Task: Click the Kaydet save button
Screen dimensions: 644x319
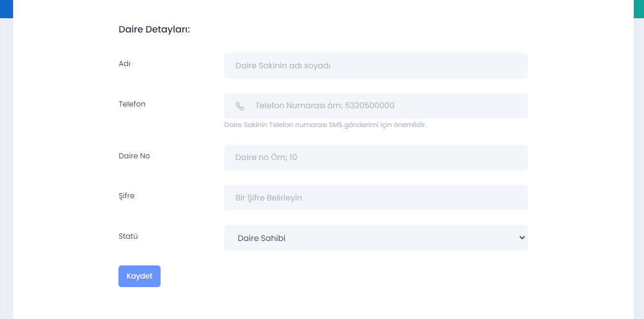Action: point(140,276)
